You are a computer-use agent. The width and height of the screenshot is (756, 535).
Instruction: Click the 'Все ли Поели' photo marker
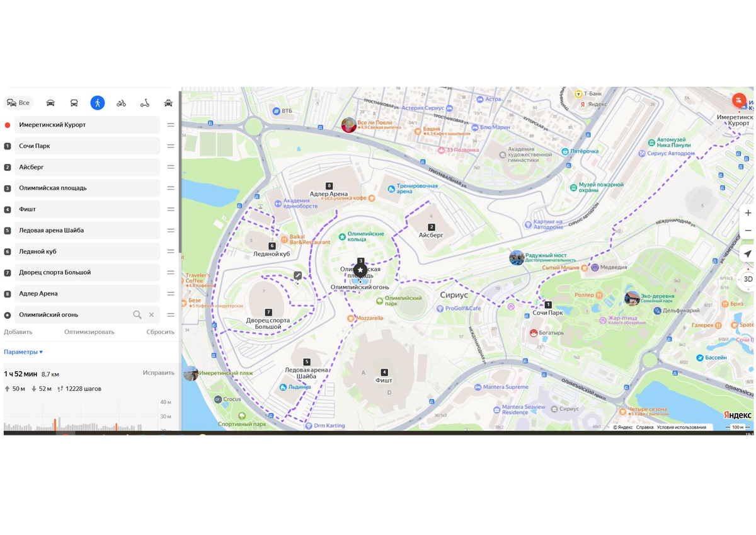pyautogui.click(x=348, y=125)
